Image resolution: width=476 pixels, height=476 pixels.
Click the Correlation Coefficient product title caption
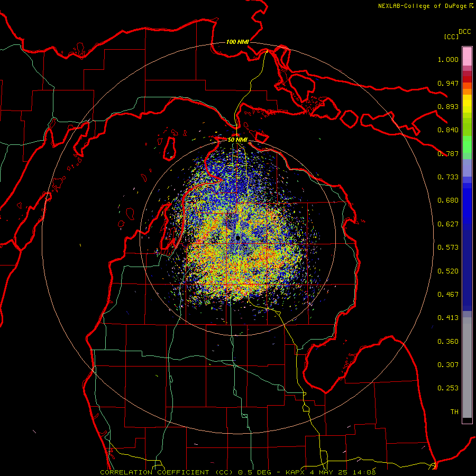(238, 472)
